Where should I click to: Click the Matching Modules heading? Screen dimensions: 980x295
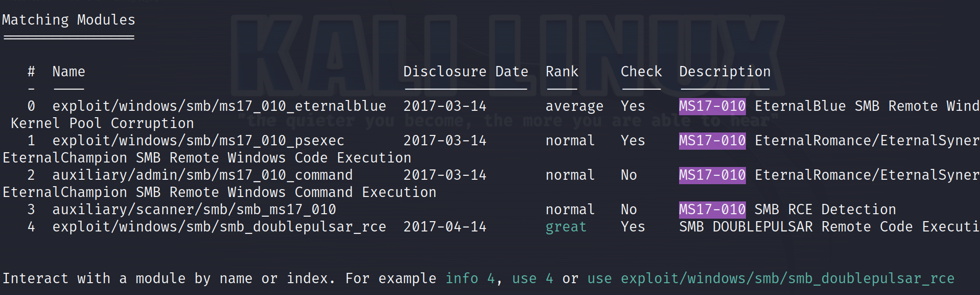[x=68, y=20]
